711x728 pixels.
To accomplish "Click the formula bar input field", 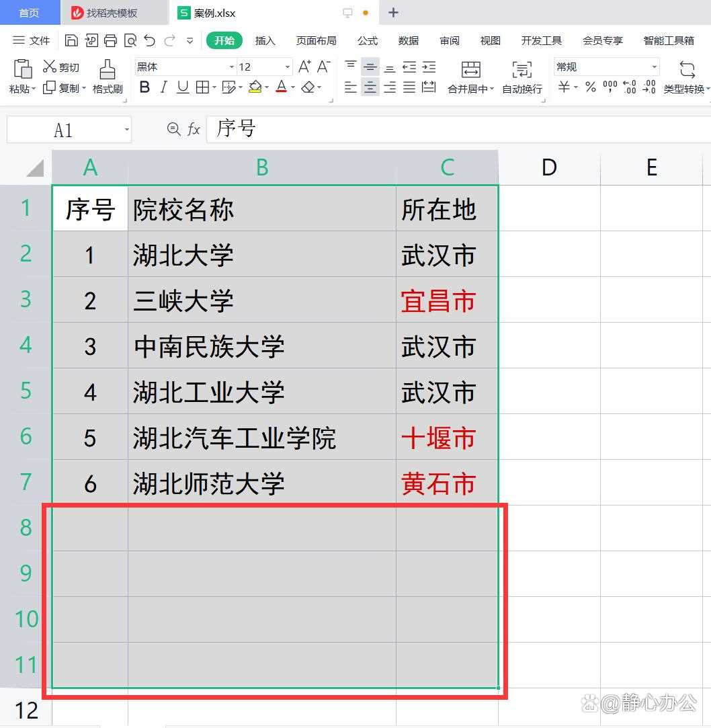I will [458, 129].
